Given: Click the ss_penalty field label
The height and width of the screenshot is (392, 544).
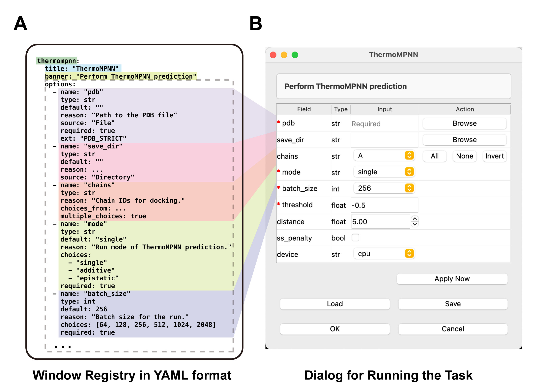Looking at the screenshot, I should 294,238.
